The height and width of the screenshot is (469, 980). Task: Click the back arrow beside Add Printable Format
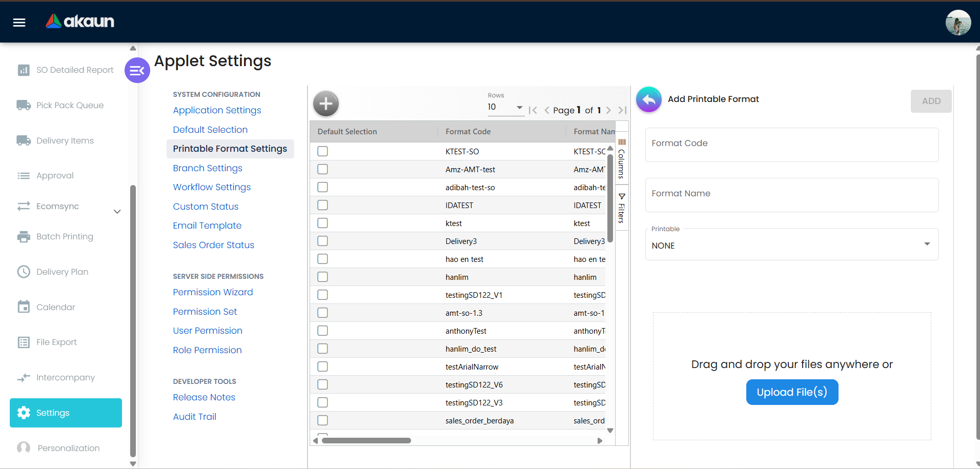[648, 99]
